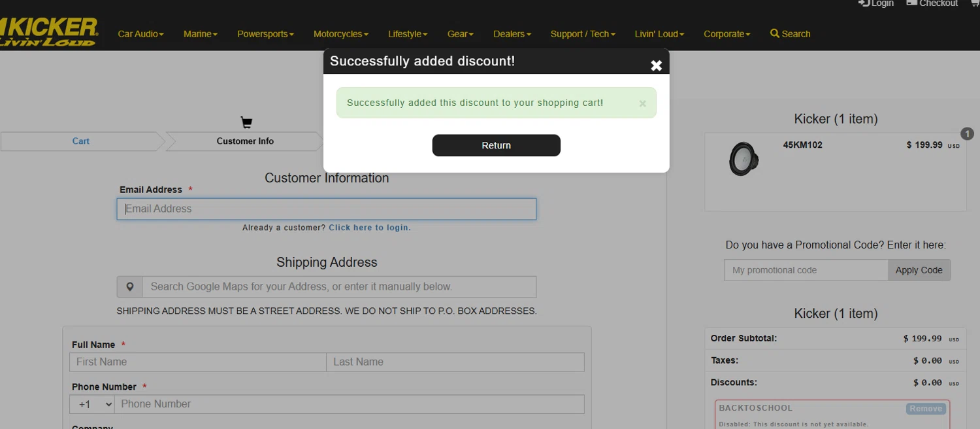Click the 'Click here to login' link

370,228
